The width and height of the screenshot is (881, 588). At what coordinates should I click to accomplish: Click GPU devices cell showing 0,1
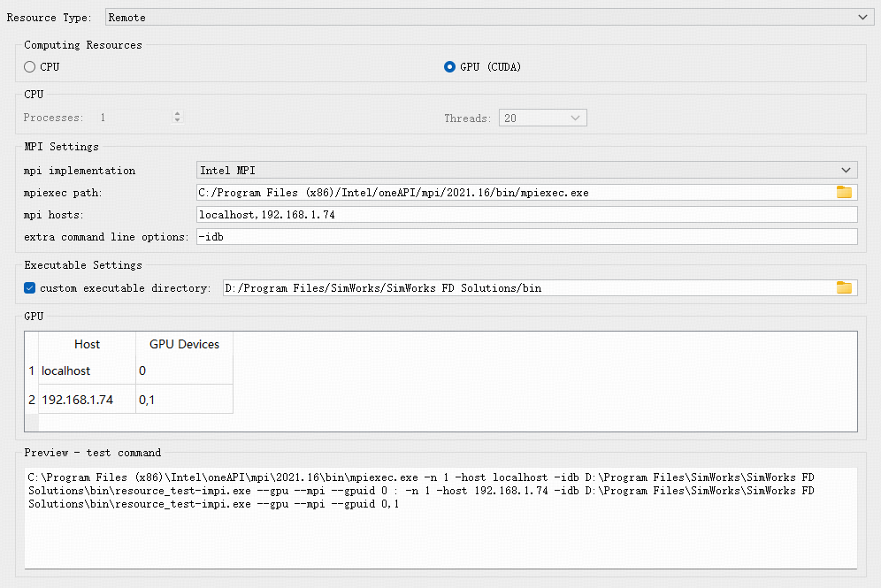(x=184, y=400)
